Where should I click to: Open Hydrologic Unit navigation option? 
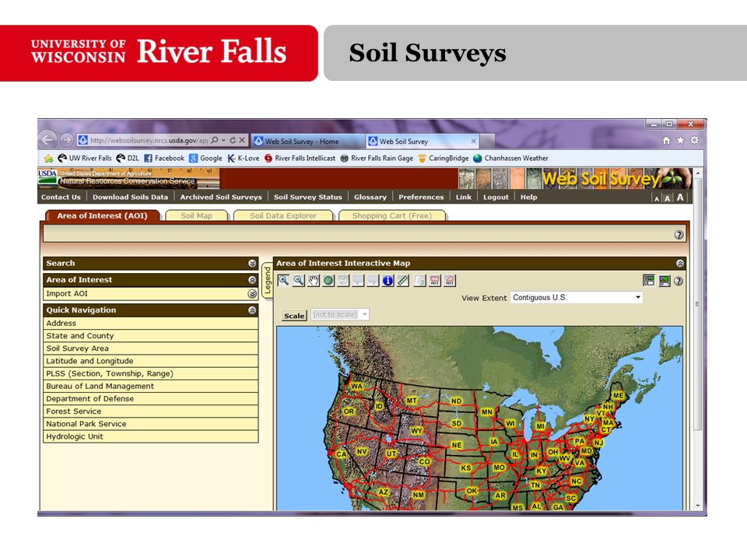pos(150,436)
